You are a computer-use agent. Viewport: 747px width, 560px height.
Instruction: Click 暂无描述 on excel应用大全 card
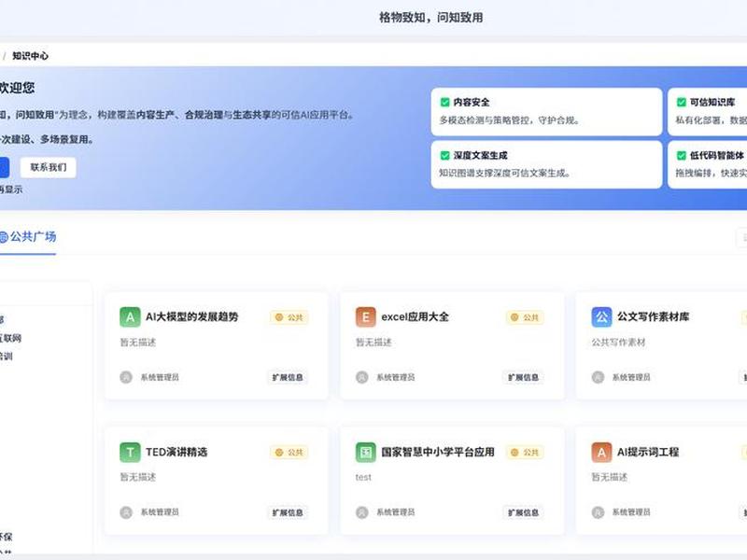tap(373, 342)
